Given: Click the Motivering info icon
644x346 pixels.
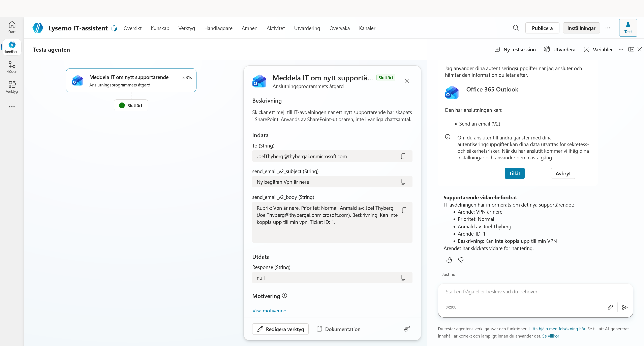Looking at the screenshot, I should pos(284,295).
